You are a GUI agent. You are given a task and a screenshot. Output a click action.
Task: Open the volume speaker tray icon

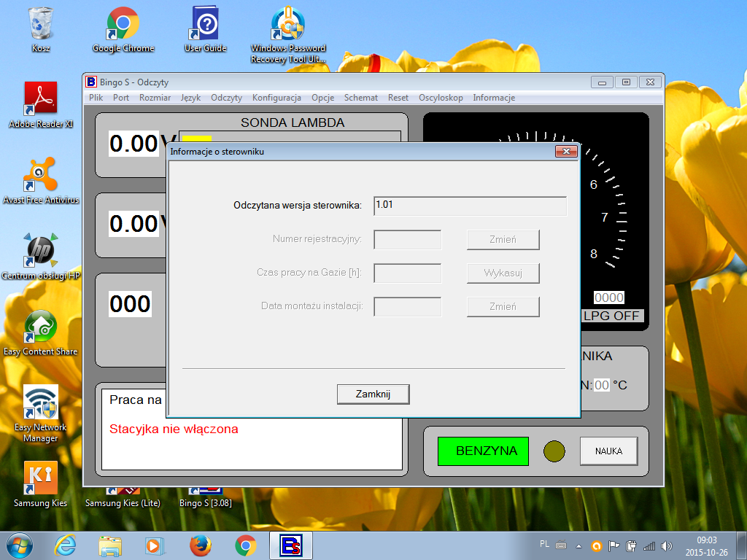(x=667, y=546)
